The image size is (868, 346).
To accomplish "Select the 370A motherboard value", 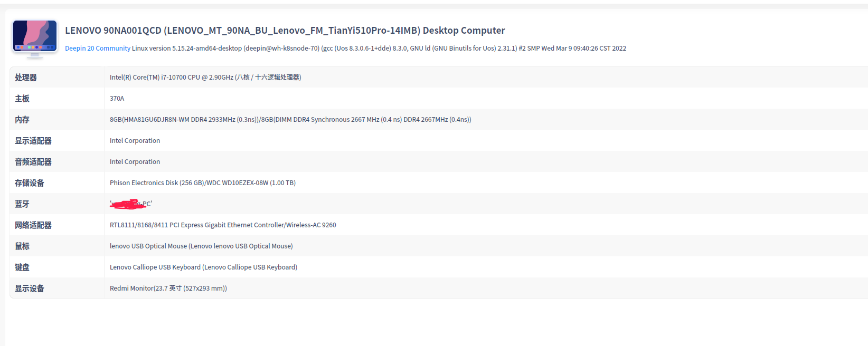I will coord(117,99).
